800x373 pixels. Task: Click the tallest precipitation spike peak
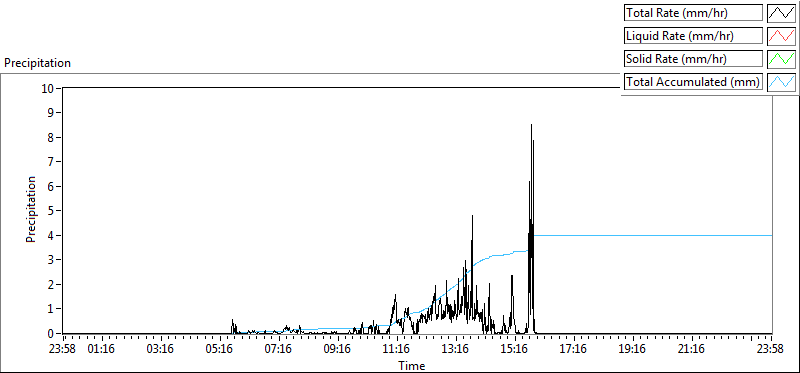point(531,125)
